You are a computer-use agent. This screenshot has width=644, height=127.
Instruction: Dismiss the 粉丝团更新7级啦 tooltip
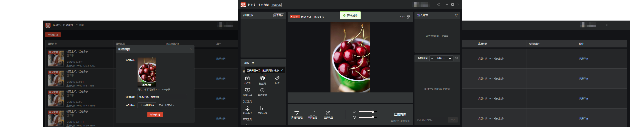click(282, 70)
